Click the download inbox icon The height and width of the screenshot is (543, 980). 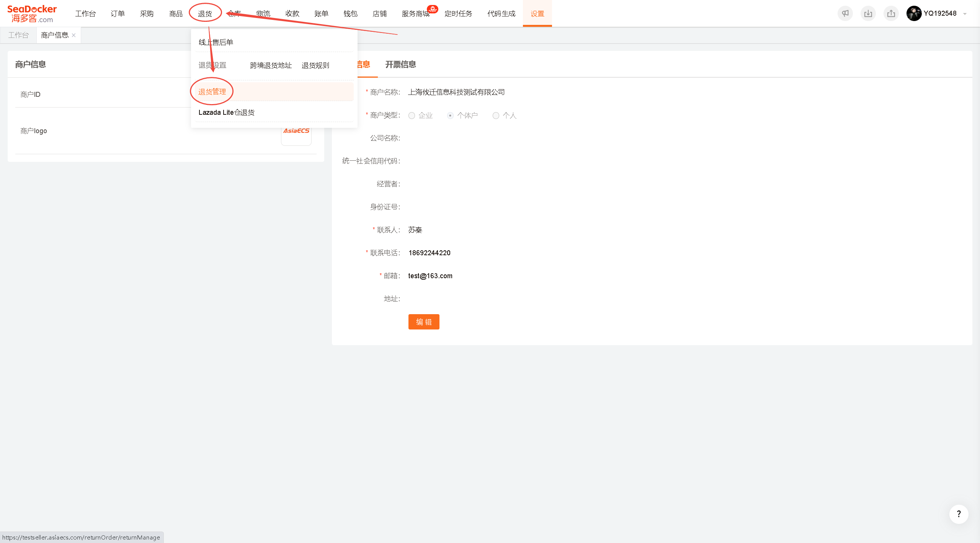[868, 13]
